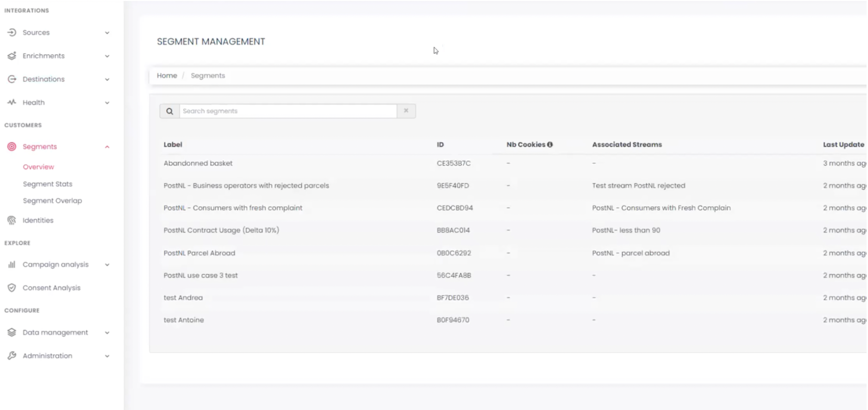Screen dimensions: 868x410
Task: Open the Identities menu item
Action: click(38, 220)
